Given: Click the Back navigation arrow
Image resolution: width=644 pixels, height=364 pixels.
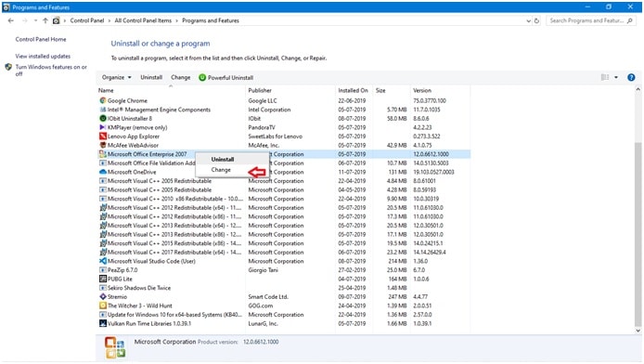Looking at the screenshot, I should (x=11, y=20).
